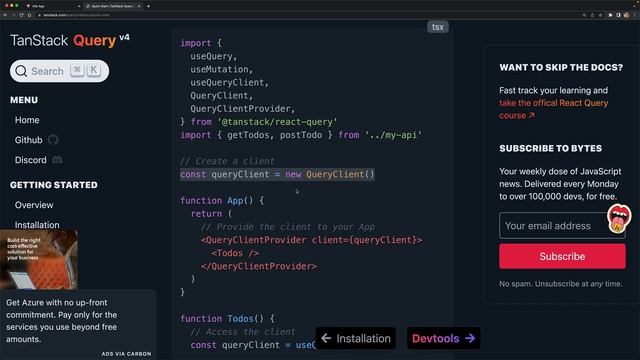Close the Vite App browser tab
The image size is (640, 360).
click(79, 6)
